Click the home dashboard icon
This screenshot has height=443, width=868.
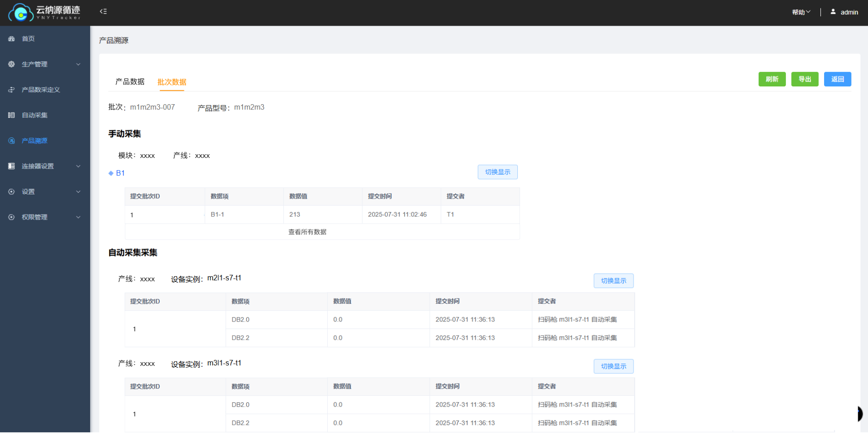click(x=11, y=39)
